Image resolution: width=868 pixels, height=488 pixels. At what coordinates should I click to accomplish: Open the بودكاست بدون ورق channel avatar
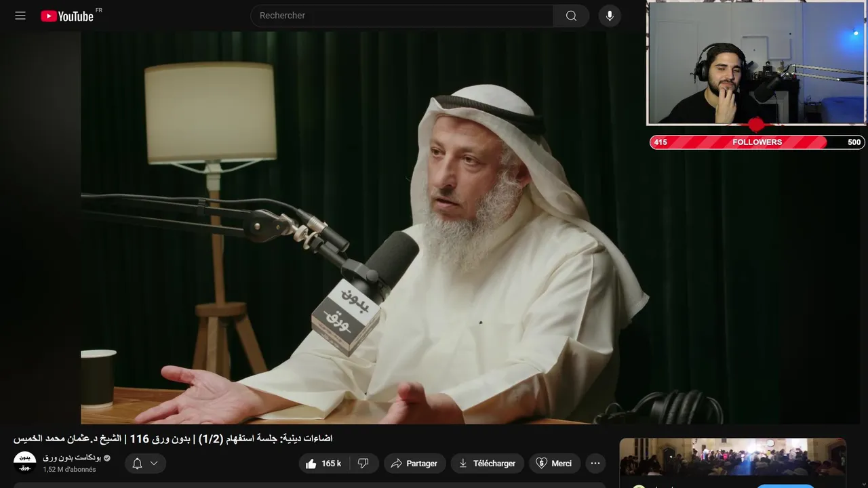(25, 463)
